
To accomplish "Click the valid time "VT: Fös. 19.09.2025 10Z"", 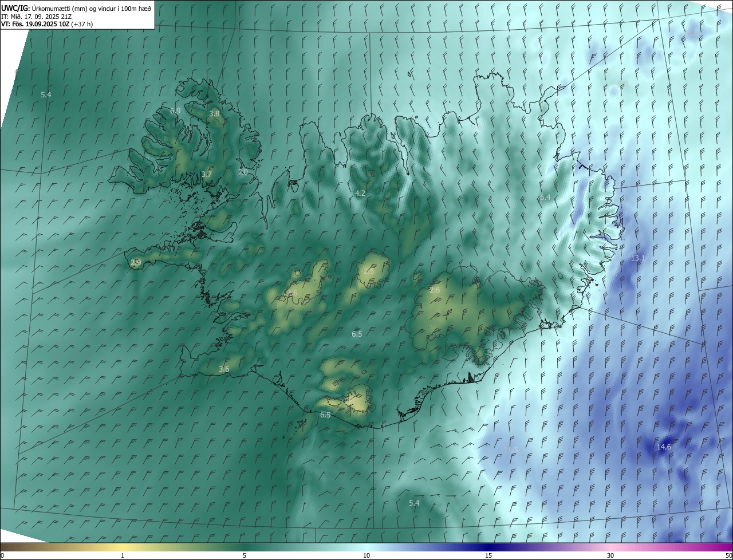I will click(x=36, y=24).
